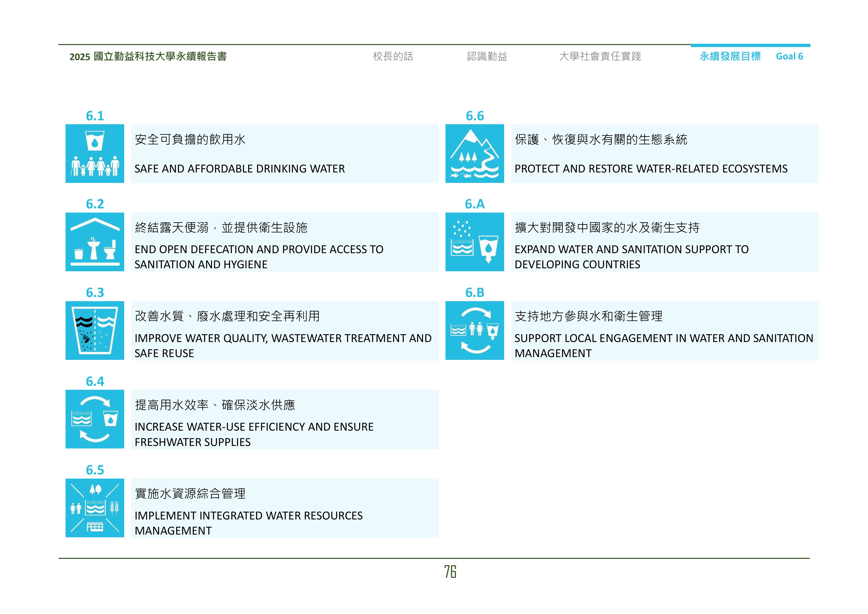Image resolution: width=868 pixels, height=614 pixels.
Task: Click the 6.3 water quality glass icon
Action: point(94,330)
